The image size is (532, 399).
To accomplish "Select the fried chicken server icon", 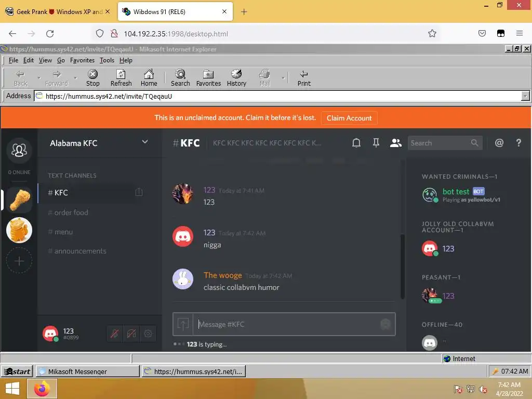I will 19,200.
